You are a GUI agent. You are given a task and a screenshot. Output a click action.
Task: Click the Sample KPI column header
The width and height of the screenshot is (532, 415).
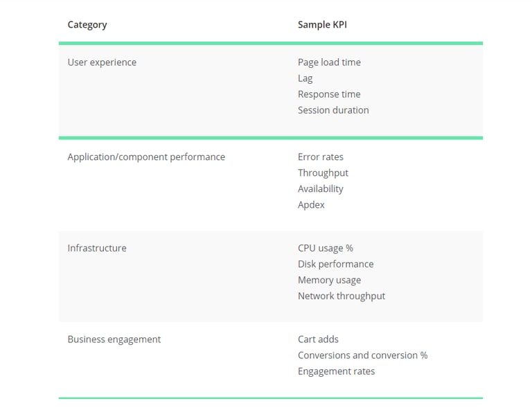coord(323,25)
